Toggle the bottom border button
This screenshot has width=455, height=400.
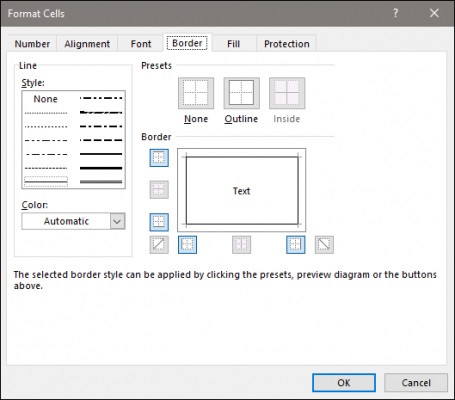[x=159, y=222]
